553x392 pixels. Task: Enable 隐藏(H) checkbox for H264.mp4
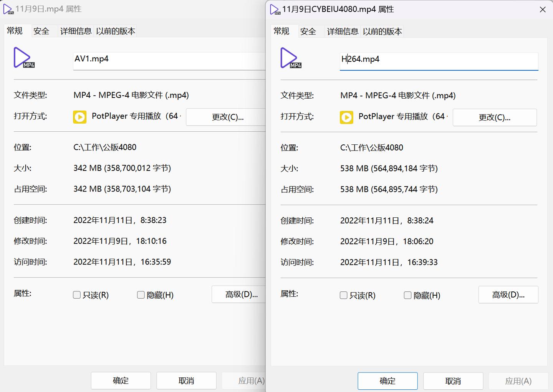[407, 295]
